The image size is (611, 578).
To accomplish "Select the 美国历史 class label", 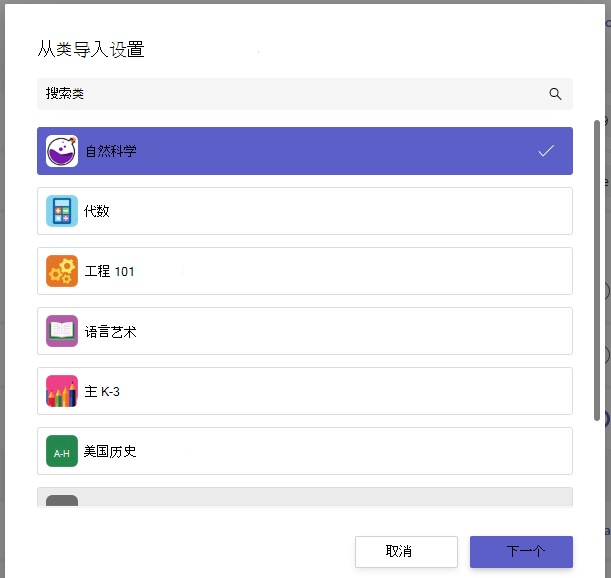I will 110,451.
